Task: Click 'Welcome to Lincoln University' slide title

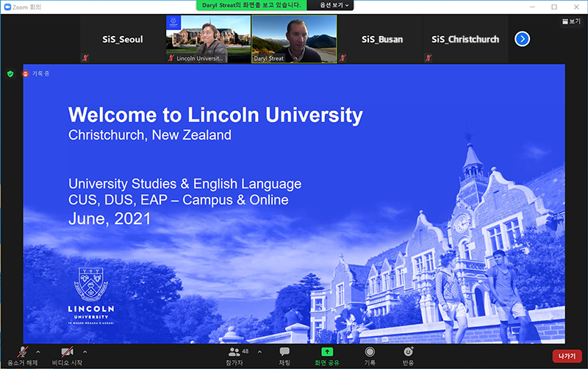Action: pos(215,115)
